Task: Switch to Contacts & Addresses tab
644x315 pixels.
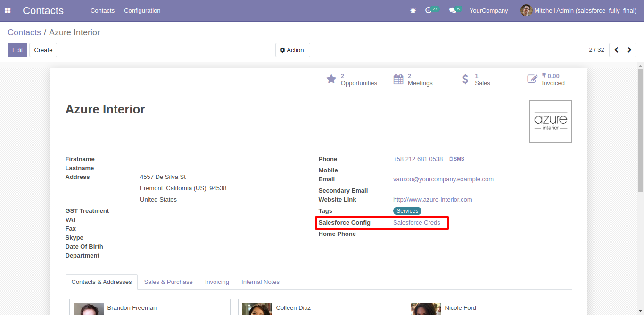Action: pyautogui.click(x=101, y=282)
